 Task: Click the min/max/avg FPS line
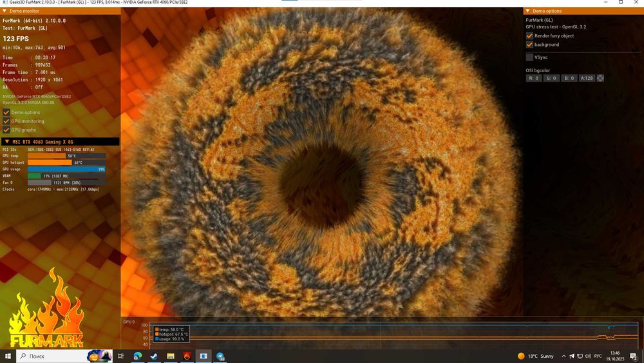(x=34, y=48)
